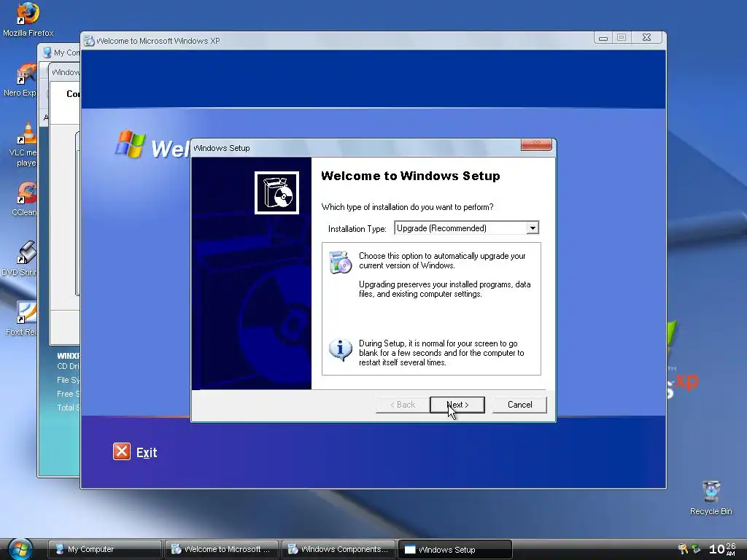Click the 'Upgrading preserves your installed programs' text
Image resolution: width=747 pixels, height=560 pixels.
[x=444, y=289]
